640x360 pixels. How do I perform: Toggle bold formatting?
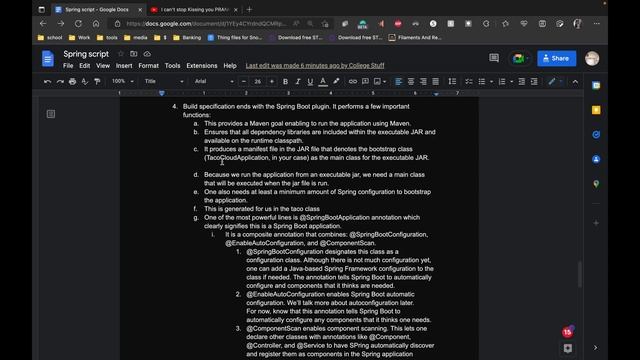[x=285, y=82]
